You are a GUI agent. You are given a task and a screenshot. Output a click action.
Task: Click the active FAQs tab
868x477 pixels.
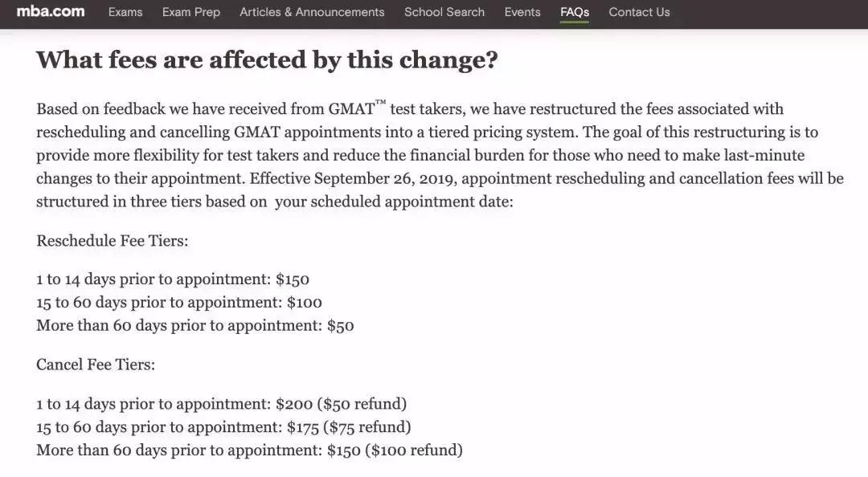[575, 12]
